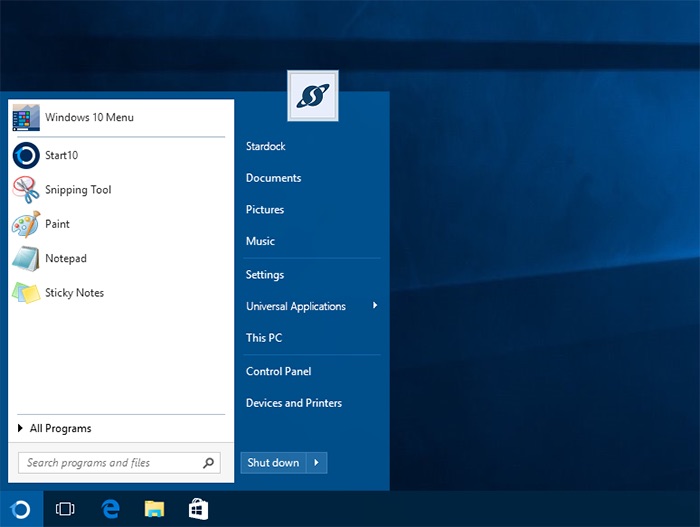Open the Windows 10 Menu icon
Screen dimensions: 700x527
[26, 118]
